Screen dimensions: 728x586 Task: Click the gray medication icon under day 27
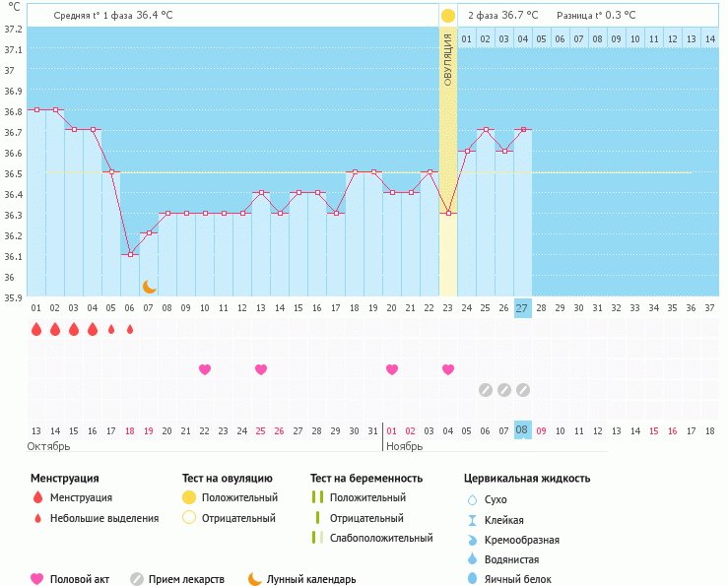coord(522,390)
